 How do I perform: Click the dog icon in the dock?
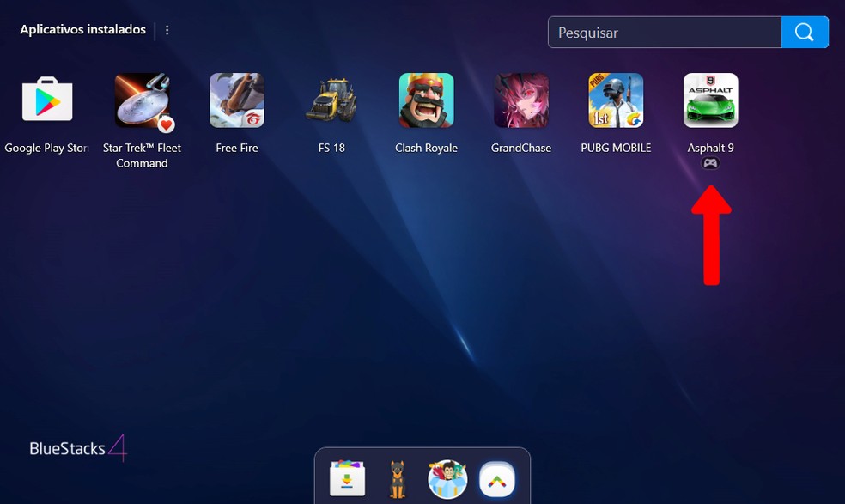pyautogui.click(x=397, y=479)
